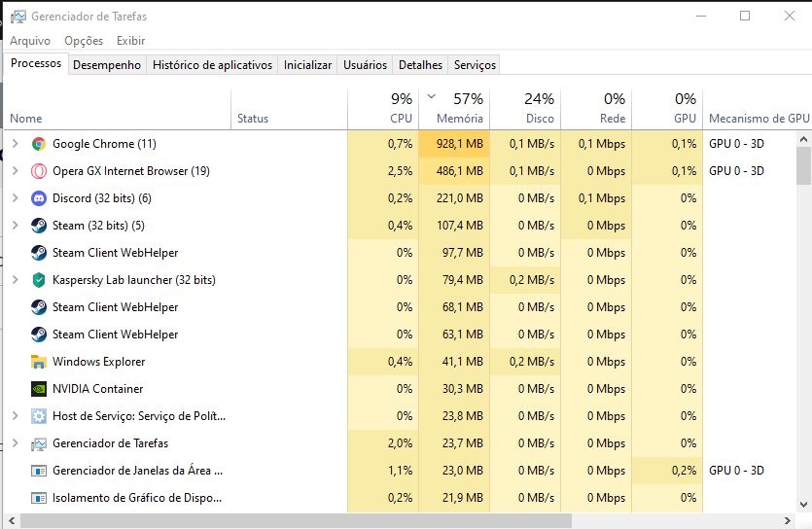Select the Processos tab

click(36, 63)
